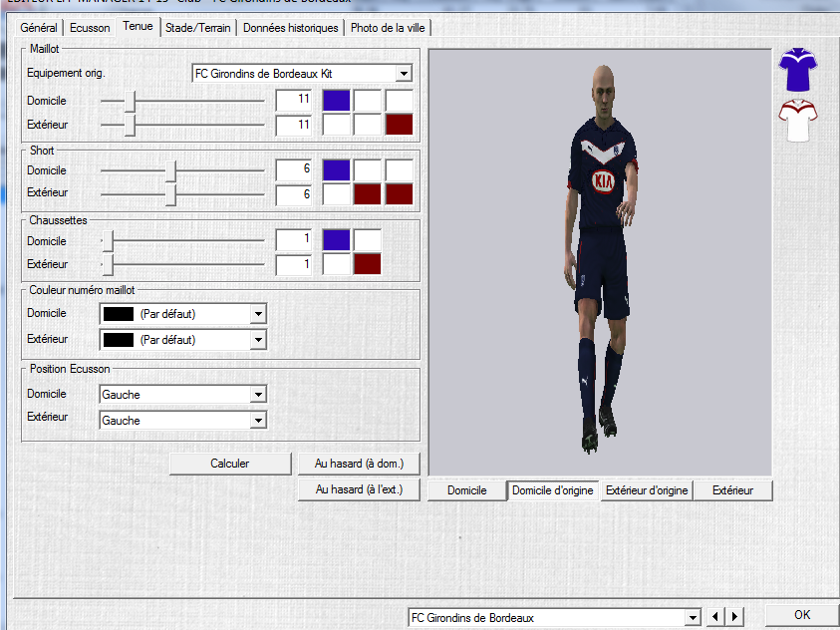Show the Domicile d'origine preview
This screenshot has height=630, width=840.
pos(552,490)
